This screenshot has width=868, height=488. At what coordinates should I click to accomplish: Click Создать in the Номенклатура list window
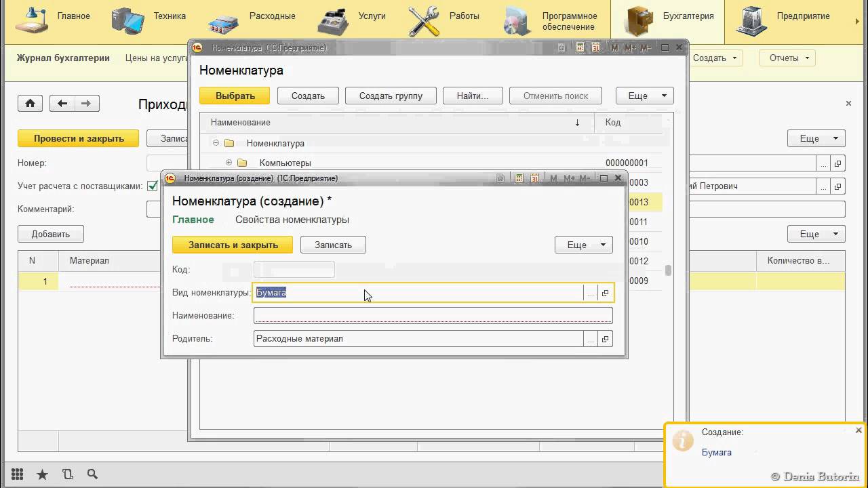point(308,96)
